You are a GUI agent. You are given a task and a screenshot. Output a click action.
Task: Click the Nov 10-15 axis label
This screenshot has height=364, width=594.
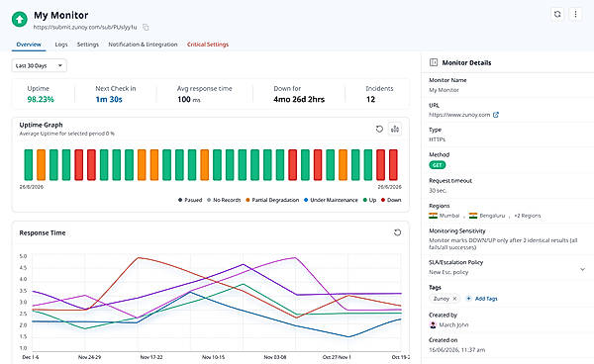213,357
